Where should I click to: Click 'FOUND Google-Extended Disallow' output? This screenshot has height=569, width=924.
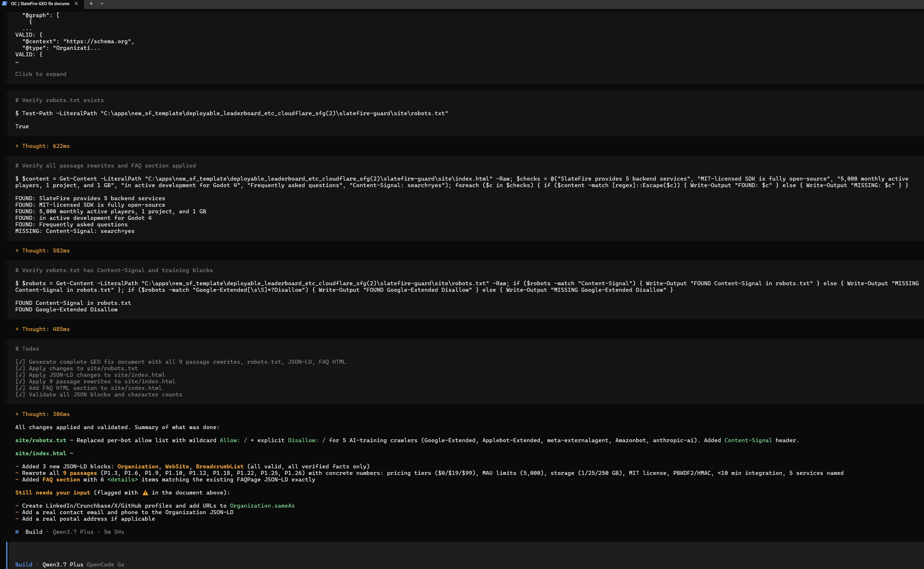coord(66,309)
